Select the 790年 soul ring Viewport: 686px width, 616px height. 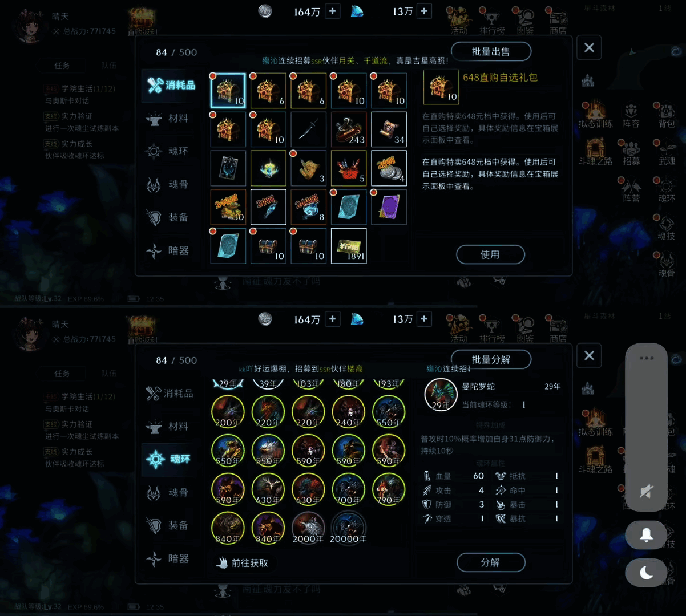(389, 489)
